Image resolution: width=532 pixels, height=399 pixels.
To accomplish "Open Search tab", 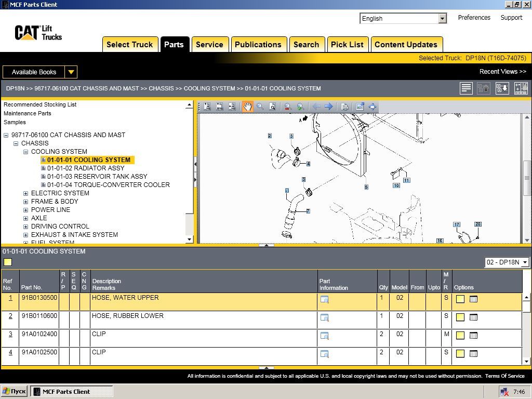I will click(x=307, y=45).
